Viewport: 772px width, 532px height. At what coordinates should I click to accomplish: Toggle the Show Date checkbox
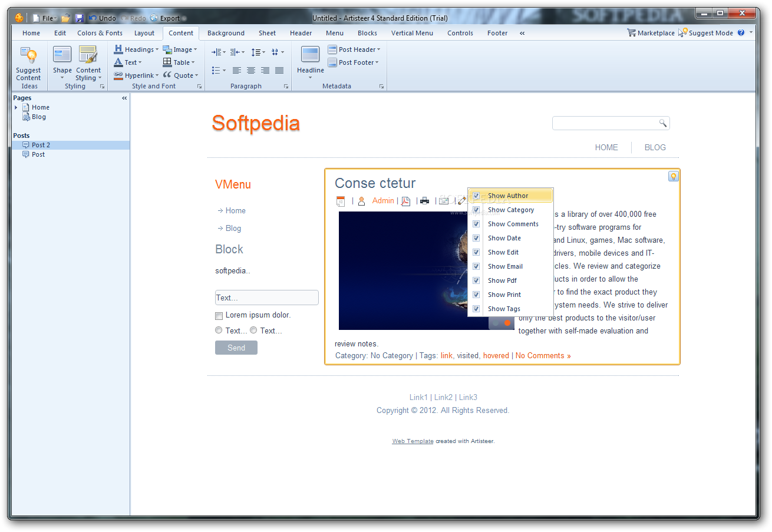pyautogui.click(x=476, y=238)
